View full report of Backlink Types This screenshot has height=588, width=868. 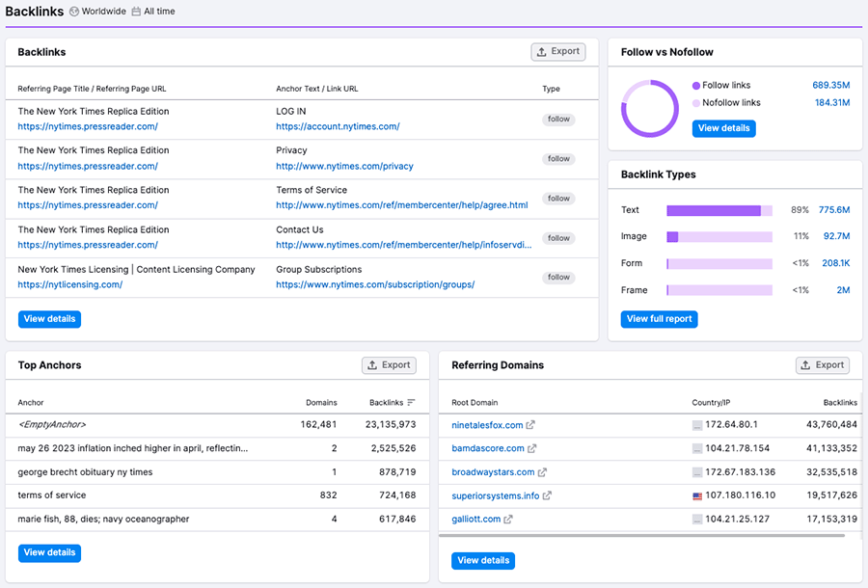pyautogui.click(x=660, y=319)
